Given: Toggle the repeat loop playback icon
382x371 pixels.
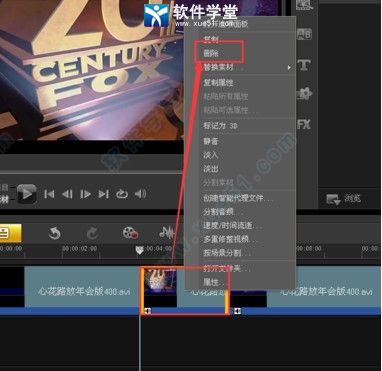Looking at the screenshot, I should click(x=122, y=194).
